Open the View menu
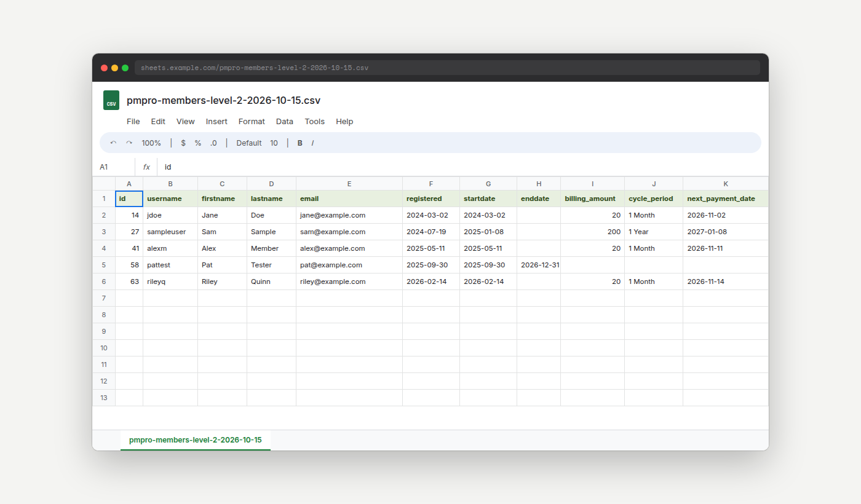Screen dimensions: 861x504 coord(186,122)
